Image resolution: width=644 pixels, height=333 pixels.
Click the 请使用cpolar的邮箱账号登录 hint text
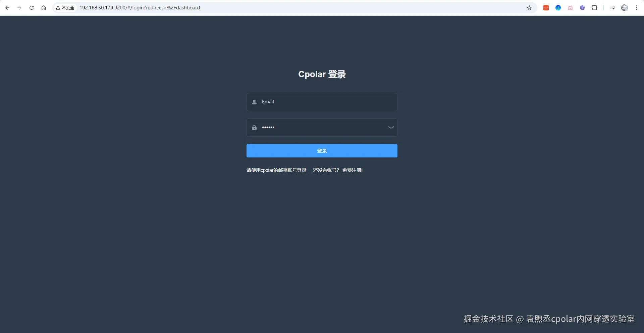pyautogui.click(x=276, y=170)
